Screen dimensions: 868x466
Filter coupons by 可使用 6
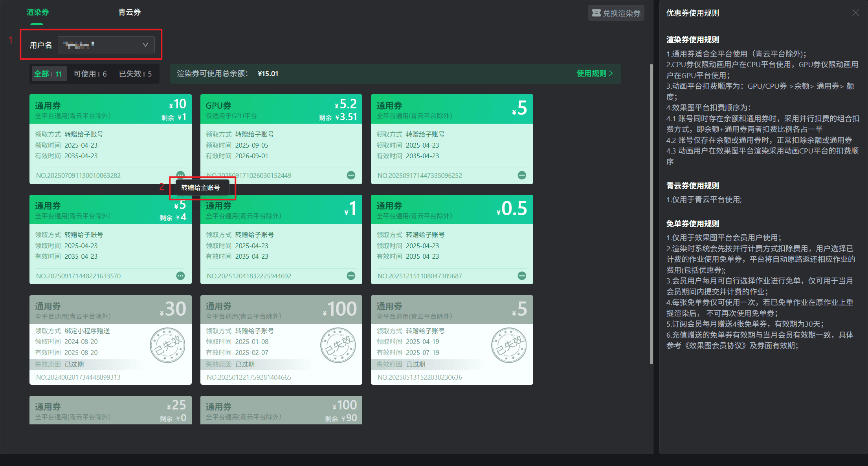tap(90, 74)
